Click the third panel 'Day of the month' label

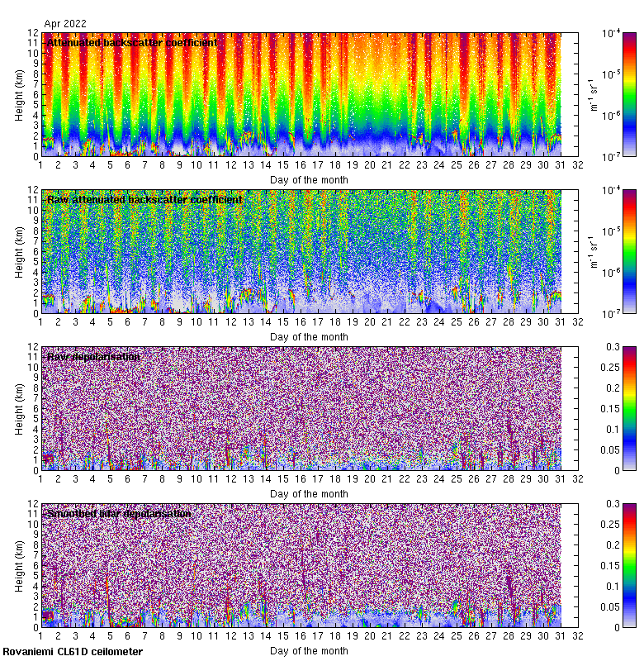click(x=309, y=493)
